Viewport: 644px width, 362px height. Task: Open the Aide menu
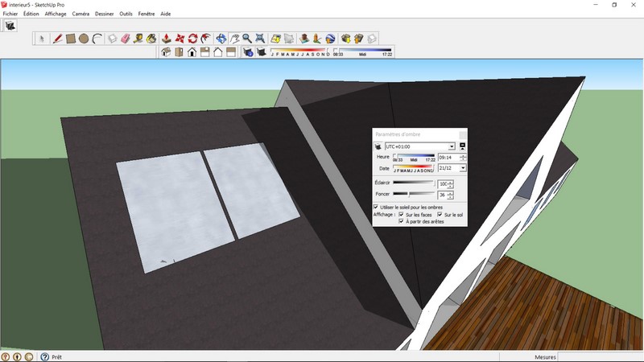(x=166, y=14)
